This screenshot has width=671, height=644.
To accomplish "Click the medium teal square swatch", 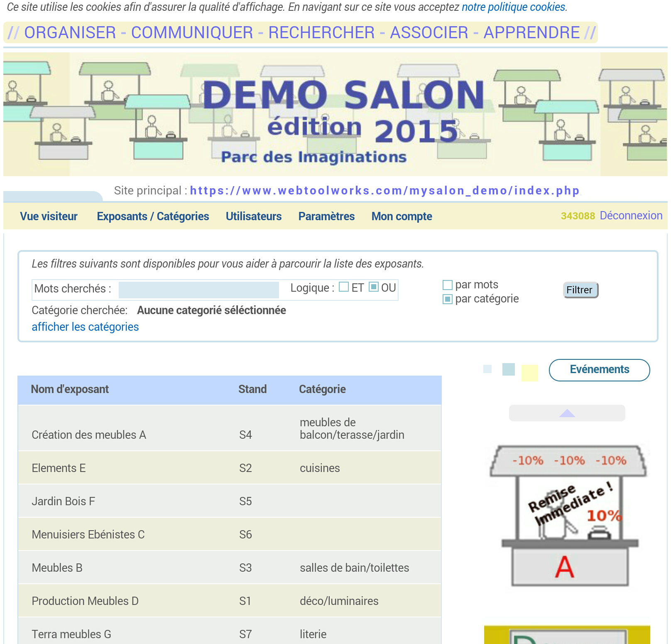I will tap(508, 369).
